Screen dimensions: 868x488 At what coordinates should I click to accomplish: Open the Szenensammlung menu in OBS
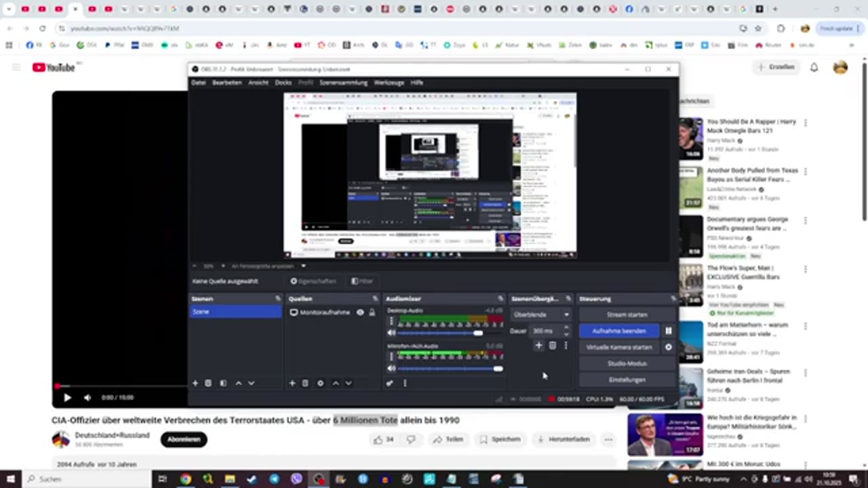point(344,83)
